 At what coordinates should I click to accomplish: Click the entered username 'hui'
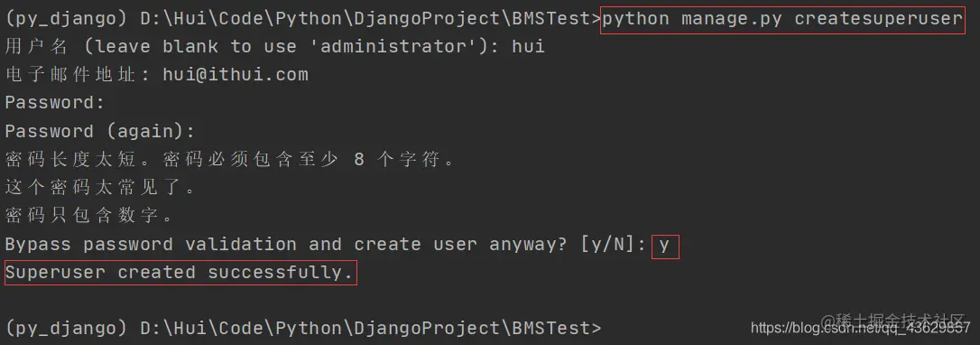pos(528,46)
